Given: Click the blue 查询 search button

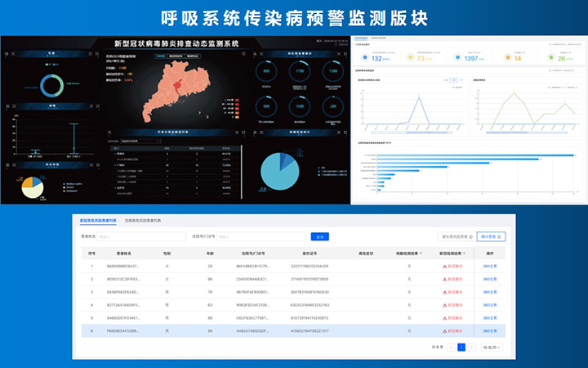Looking at the screenshot, I should (x=319, y=236).
